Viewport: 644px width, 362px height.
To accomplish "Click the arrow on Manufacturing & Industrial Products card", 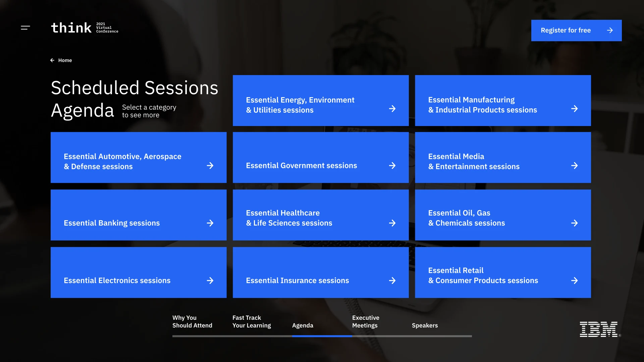I will point(574,109).
